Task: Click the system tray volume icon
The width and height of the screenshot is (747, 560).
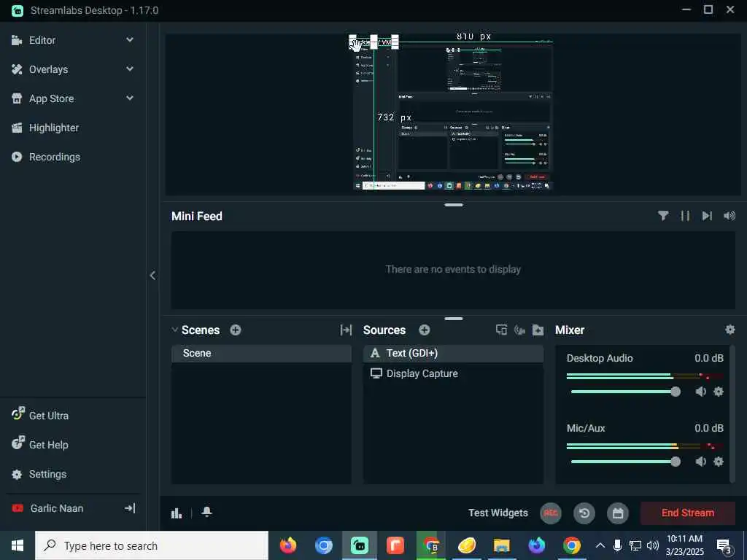Action: tap(653, 545)
